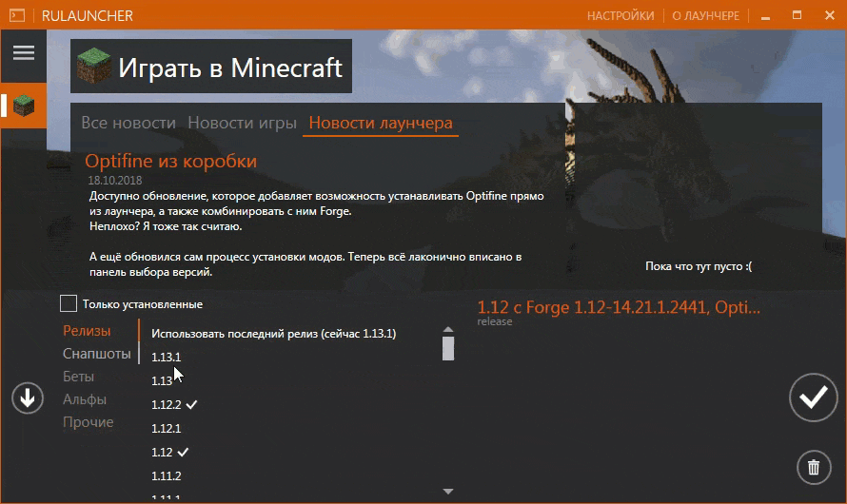Select version 1.12.1 in the list
847x504 pixels.
[x=166, y=429]
